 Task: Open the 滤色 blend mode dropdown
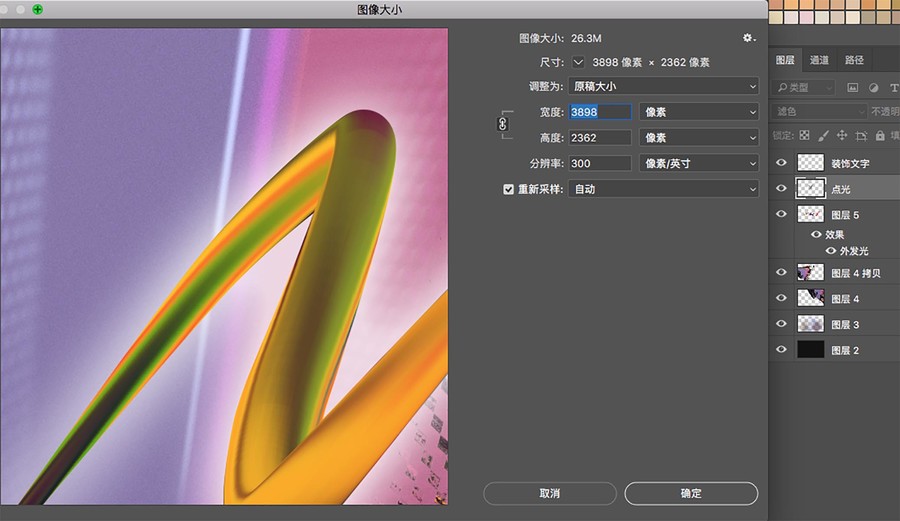click(819, 111)
